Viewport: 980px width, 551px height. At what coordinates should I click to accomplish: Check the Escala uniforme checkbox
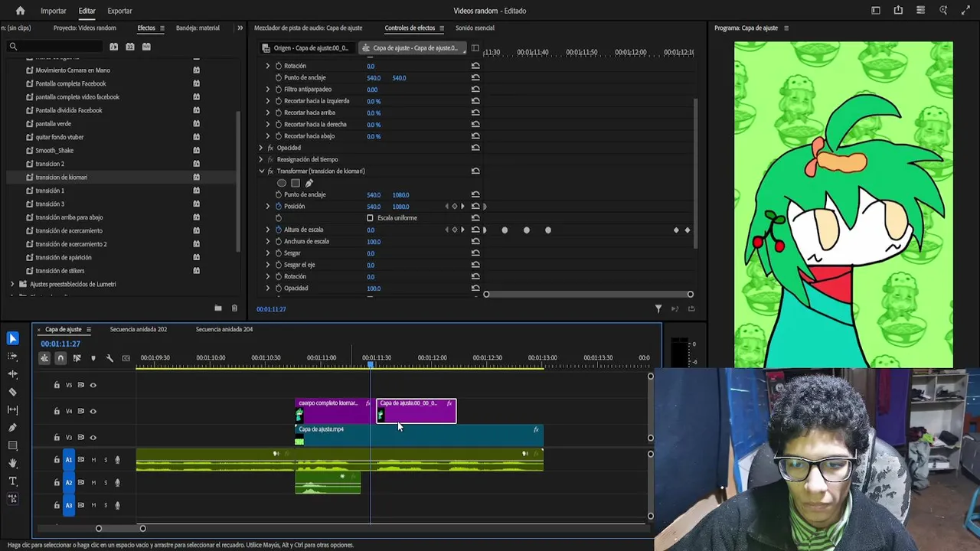(370, 218)
